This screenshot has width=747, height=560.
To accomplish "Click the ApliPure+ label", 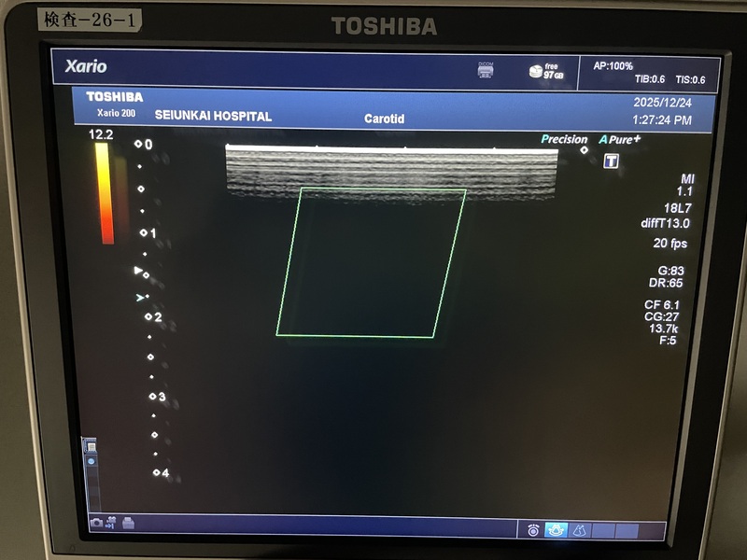I will [620, 140].
